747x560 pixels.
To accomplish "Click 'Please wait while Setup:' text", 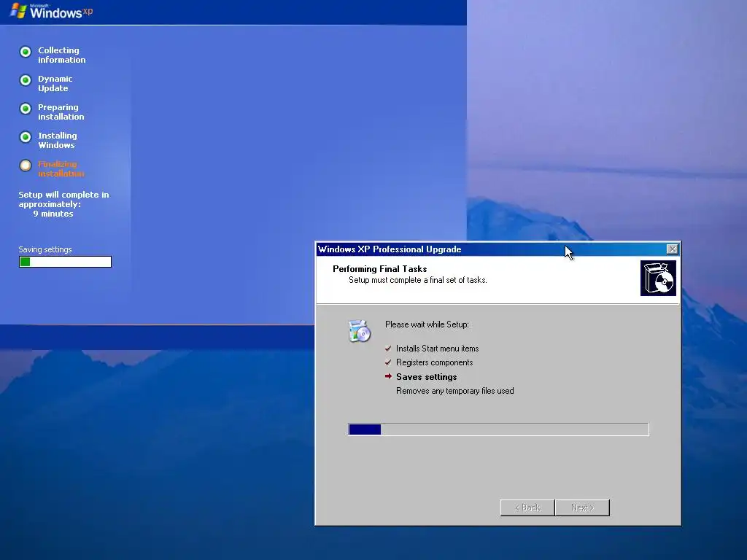I will point(427,324).
